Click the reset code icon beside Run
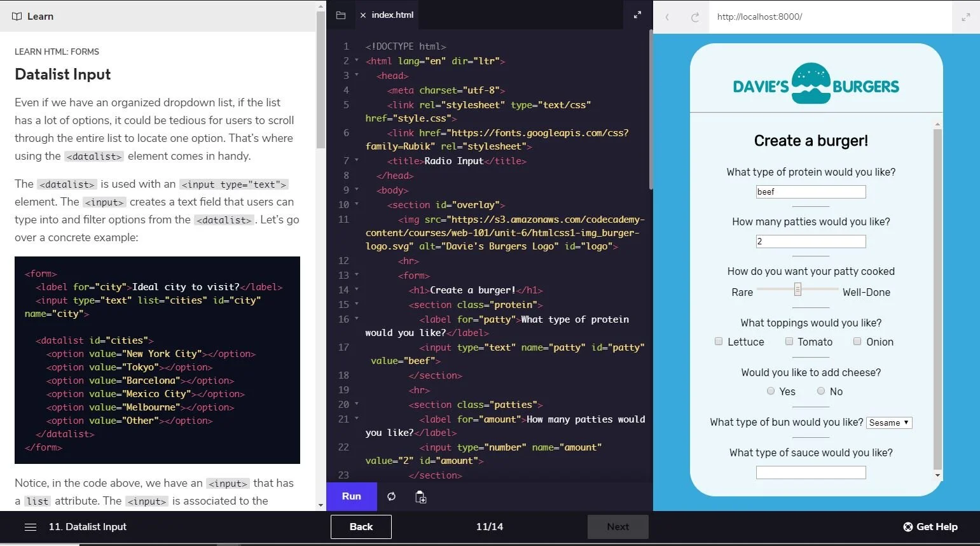The height and width of the screenshot is (546, 980). click(391, 497)
